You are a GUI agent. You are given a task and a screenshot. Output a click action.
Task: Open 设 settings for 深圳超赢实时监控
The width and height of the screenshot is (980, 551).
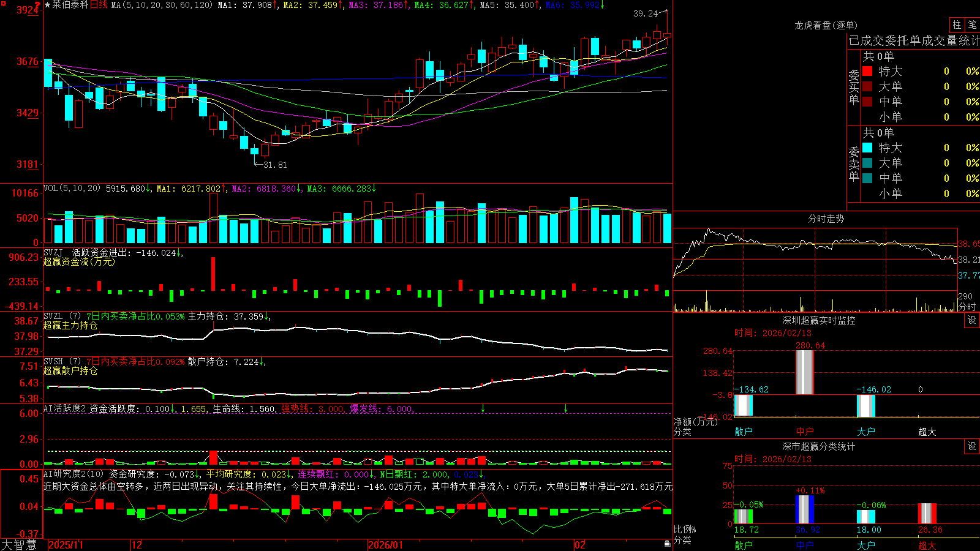[x=972, y=320]
